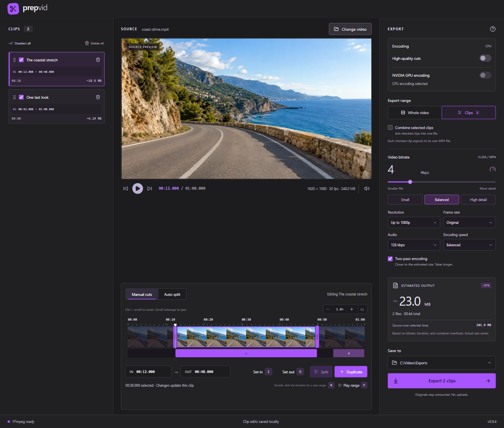Click the OUT timecode field

coord(205,372)
